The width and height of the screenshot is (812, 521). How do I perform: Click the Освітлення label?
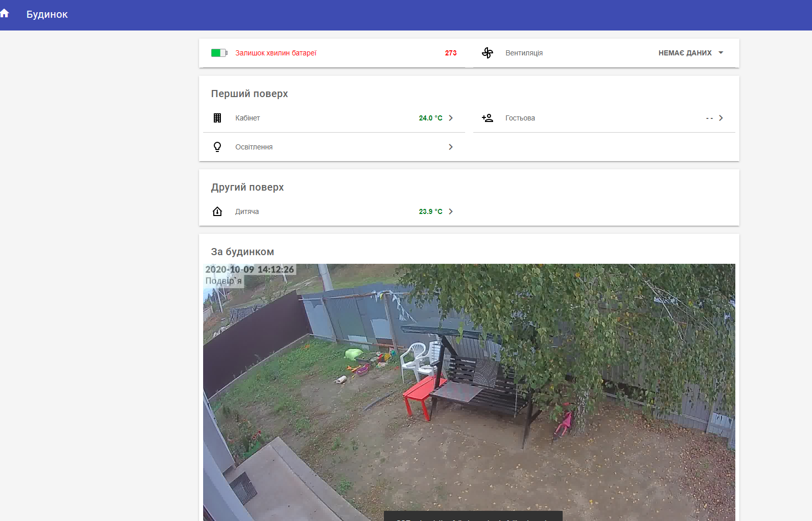click(254, 147)
